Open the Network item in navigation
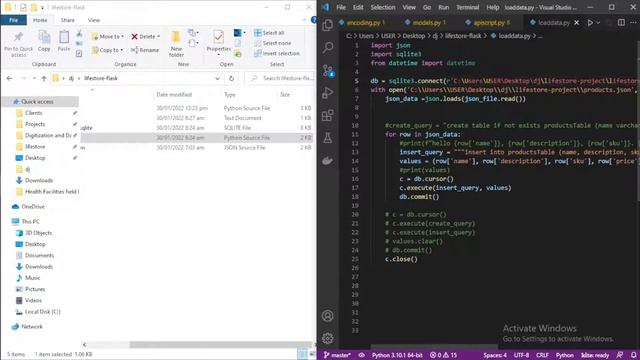The height and width of the screenshot is (360, 640). [31, 327]
